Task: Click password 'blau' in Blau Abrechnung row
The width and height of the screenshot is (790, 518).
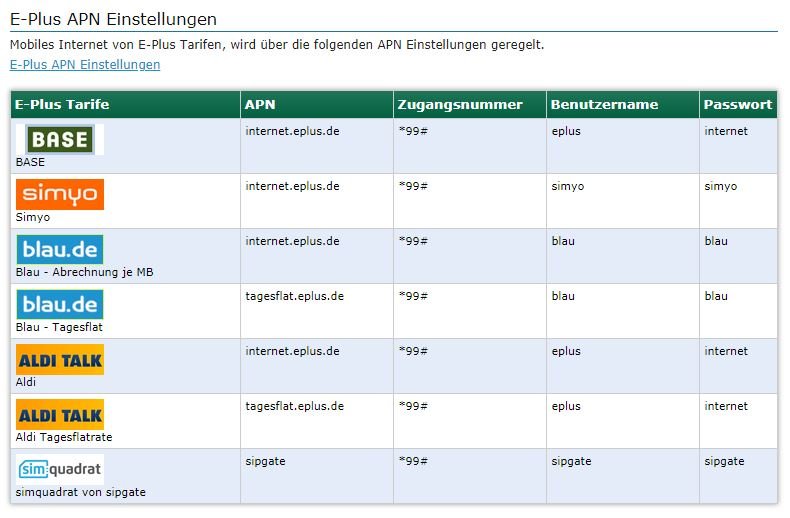Action: 716,241
